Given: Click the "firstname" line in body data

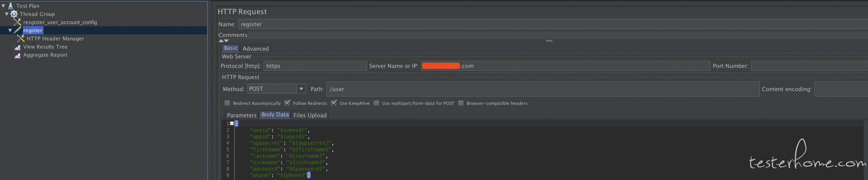Looking at the screenshot, I should point(292,149).
